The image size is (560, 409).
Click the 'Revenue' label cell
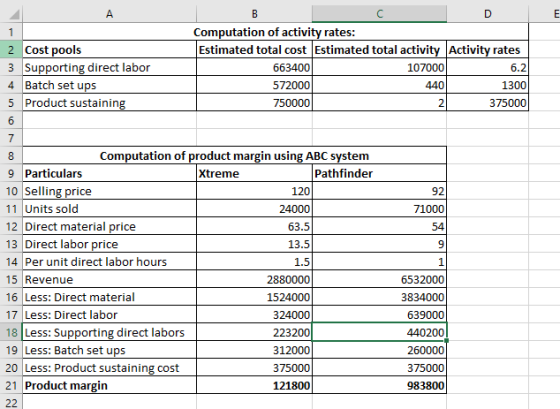[109, 280]
